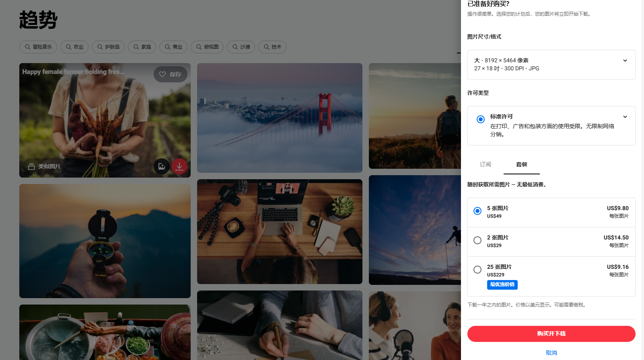Search tag 俯视图
Viewport: 644px width, 360px height.
click(x=207, y=47)
